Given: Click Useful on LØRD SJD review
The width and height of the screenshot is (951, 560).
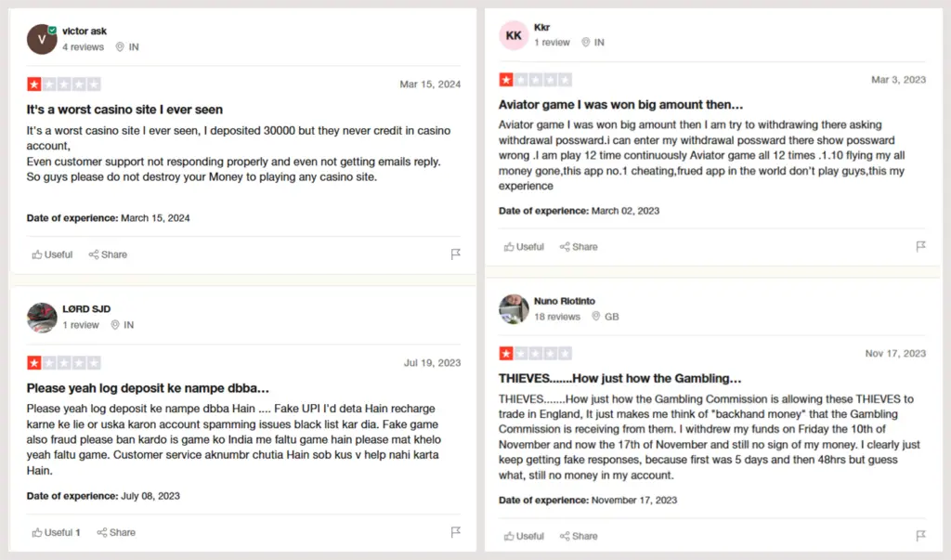Looking at the screenshot, I should coord(56,533).
